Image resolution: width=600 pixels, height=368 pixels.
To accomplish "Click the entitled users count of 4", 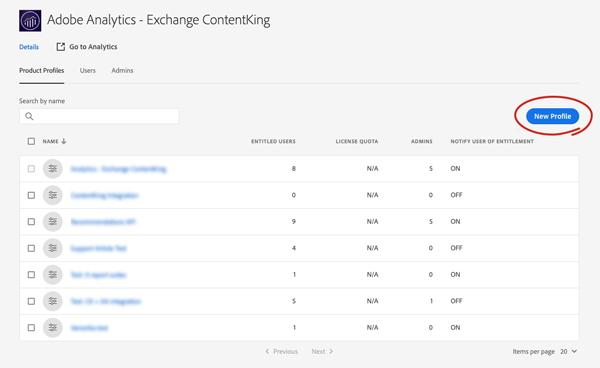I will 294,248.
